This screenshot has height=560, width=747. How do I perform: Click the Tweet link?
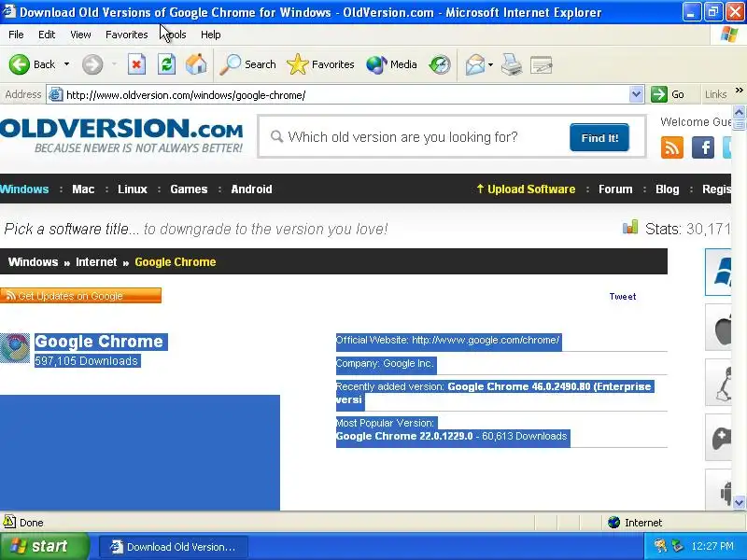[x=623, y=296]
